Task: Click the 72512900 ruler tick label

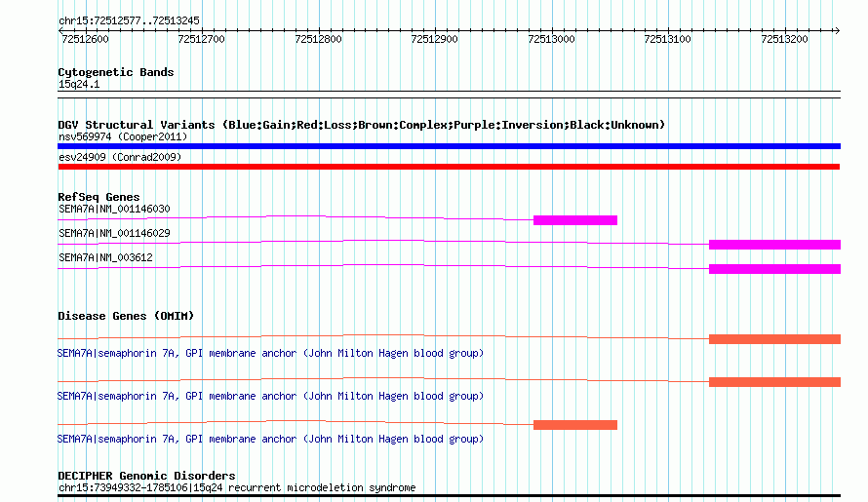Action: 435,39
